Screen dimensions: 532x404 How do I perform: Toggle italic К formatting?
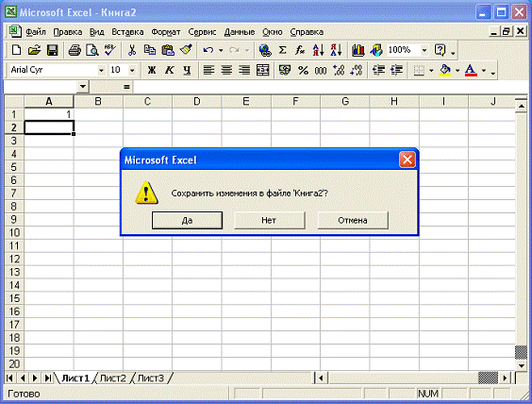[x=169, y=70]
